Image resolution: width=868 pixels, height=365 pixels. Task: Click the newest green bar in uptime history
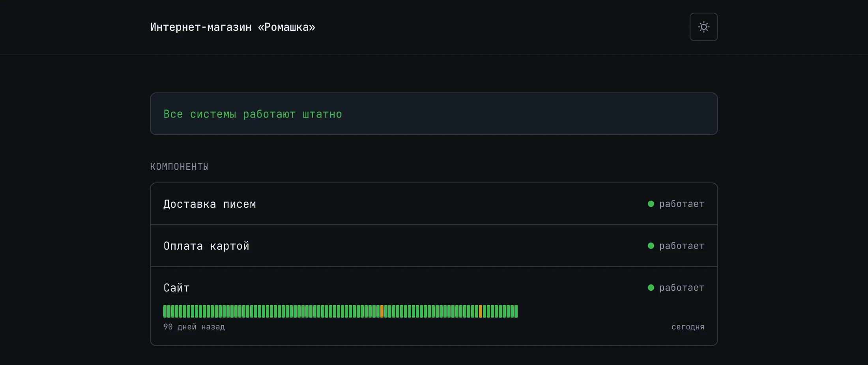point(516,311)
